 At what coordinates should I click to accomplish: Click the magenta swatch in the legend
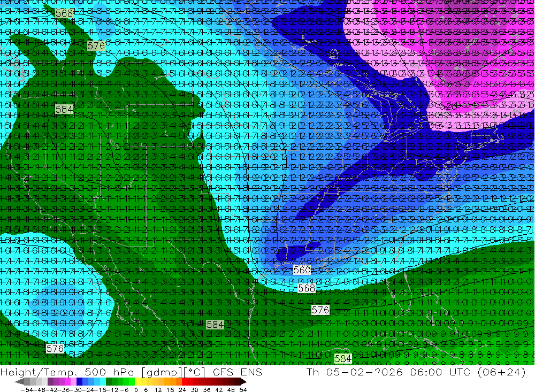click(x=67, y=382)
